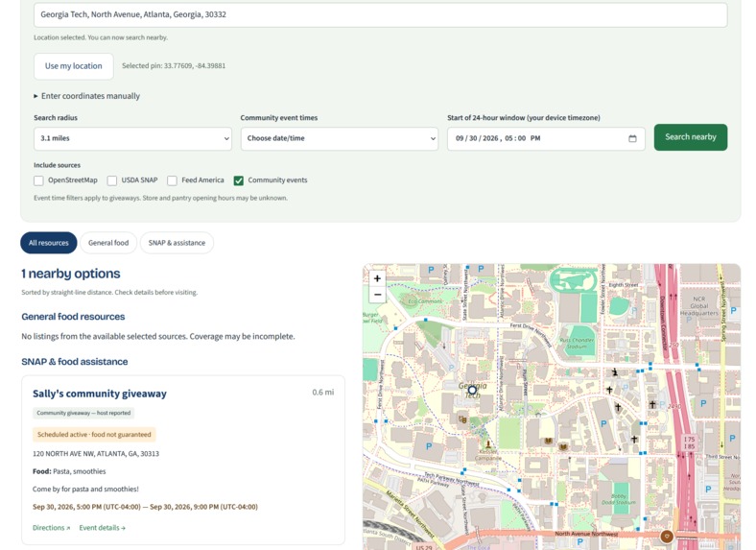The height and width of the screenshot is (550, 756).
Task: Click the 120 NORTH AVE NW address
Action: pos(96,453)
